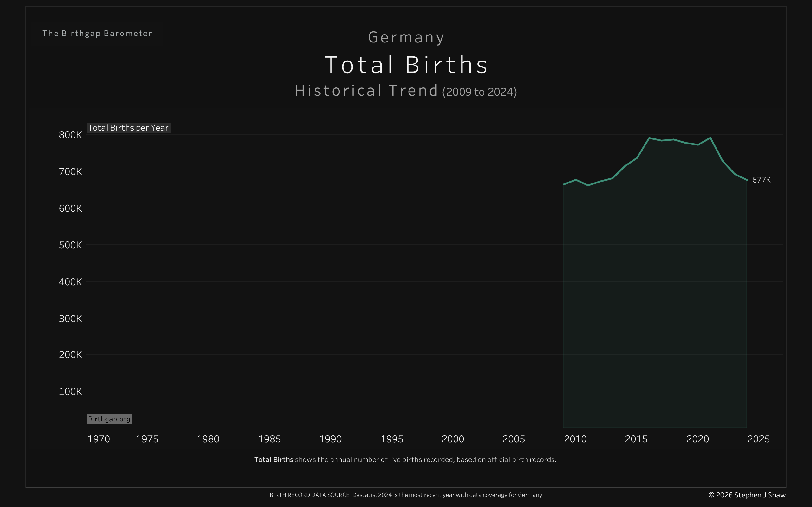Click the Germany country title
This screenshot has height=507, width=812.
[406, 37]
